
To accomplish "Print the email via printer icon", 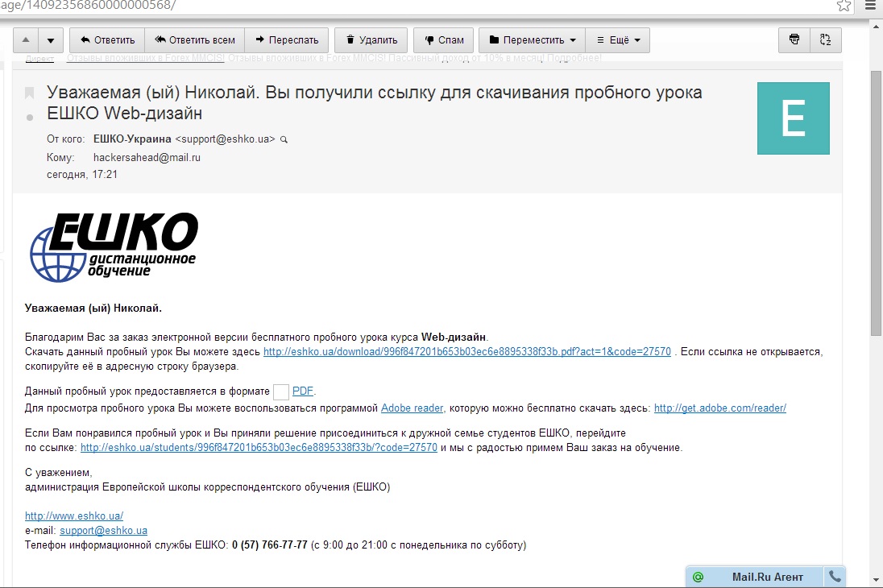I will (x=794, y=40).
